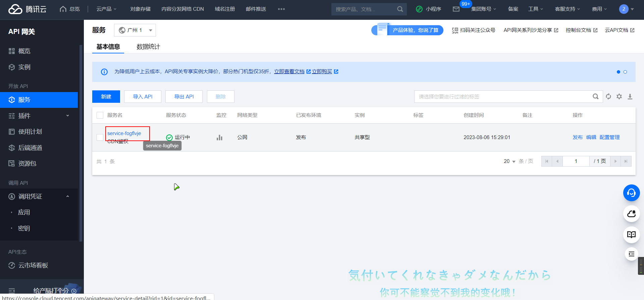Expand the Plugins sidebar group

pos(39,116)
